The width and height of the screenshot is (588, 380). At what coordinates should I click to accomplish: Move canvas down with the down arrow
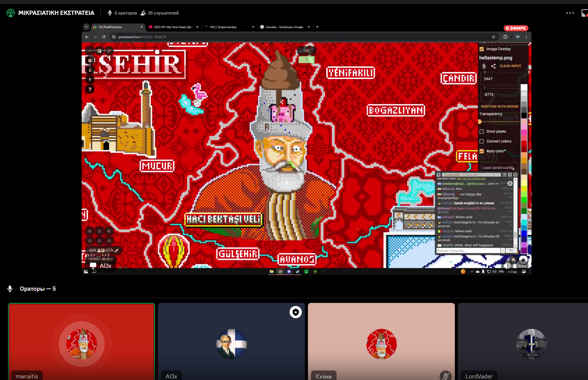(99, 241)
